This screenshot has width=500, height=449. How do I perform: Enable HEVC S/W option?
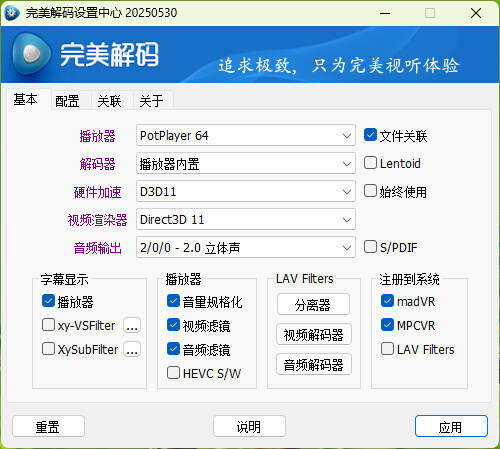(x=173, y=373)
